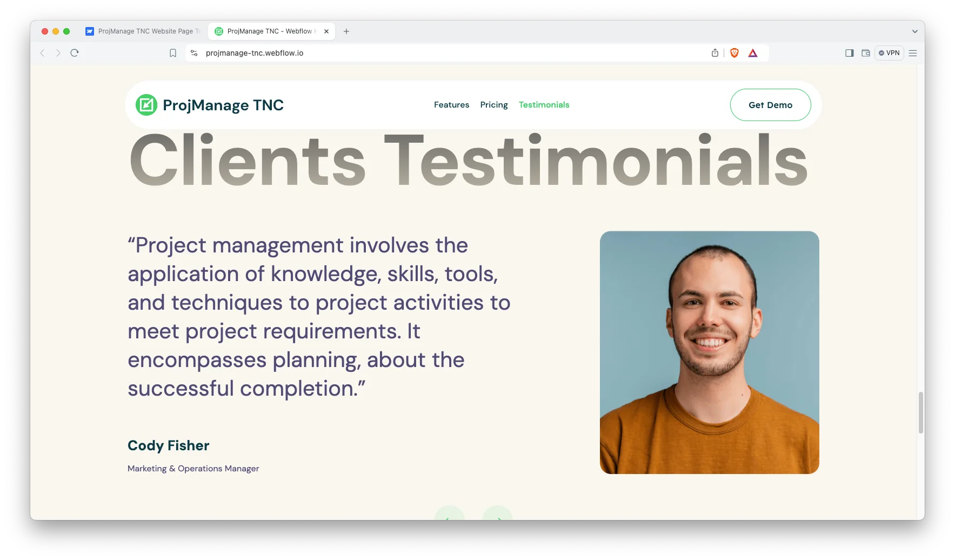Screen dimensions: 955x560
Task: Open the Pricing nav link
Action: 493,105
